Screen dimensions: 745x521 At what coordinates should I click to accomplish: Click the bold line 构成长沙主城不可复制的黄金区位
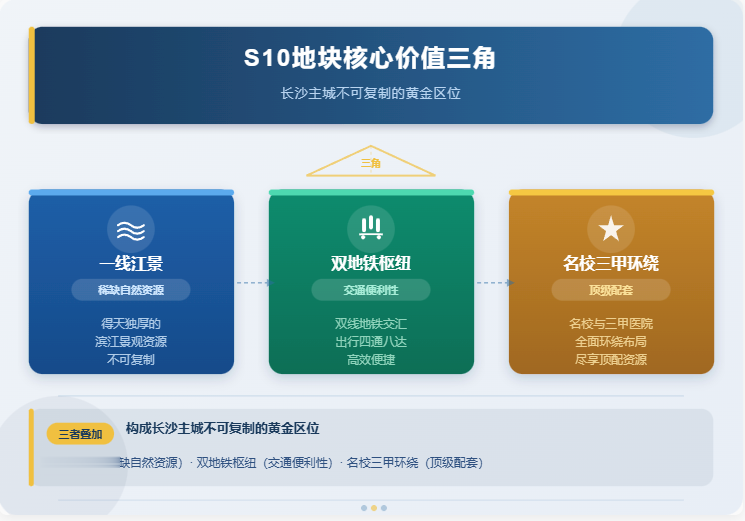point(222,428)
